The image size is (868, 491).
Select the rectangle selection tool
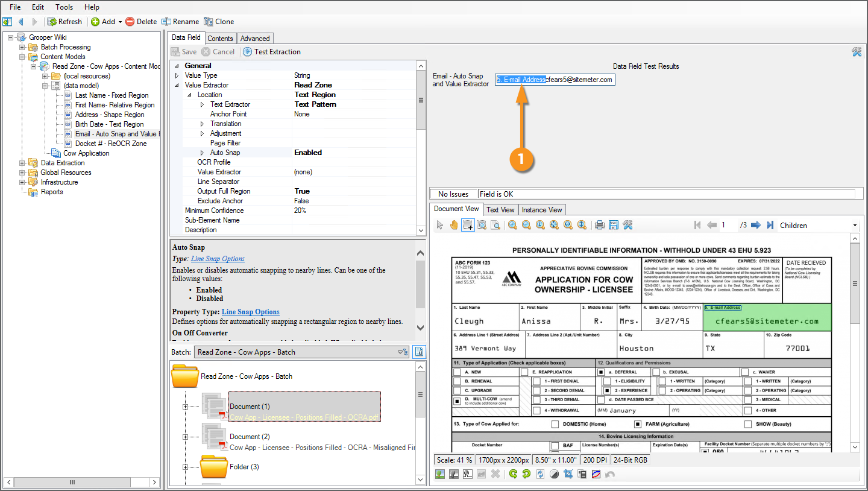click(467, 225)
